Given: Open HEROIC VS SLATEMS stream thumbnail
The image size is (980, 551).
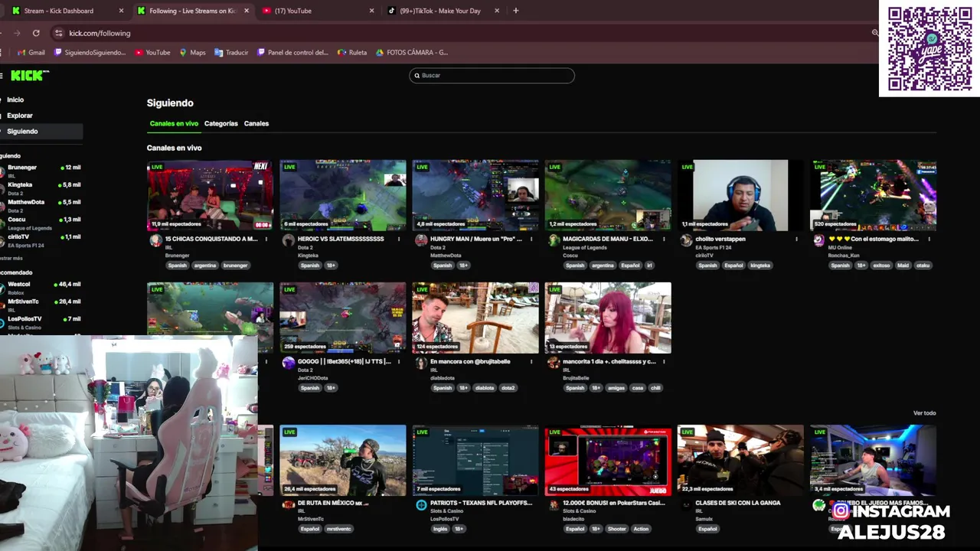Looking at the screenshot, I should (x=343, y=195).
